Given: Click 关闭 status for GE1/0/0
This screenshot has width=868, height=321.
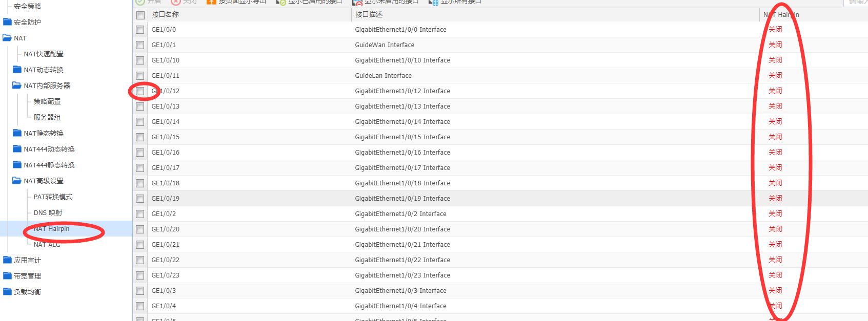Looking at the screenshot, I should click(775, 29).
